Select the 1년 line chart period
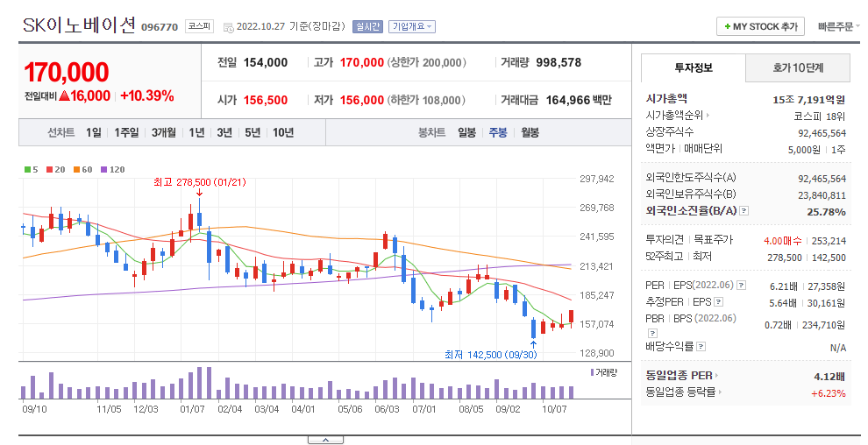The image size is (868, 445). point(196,132)
